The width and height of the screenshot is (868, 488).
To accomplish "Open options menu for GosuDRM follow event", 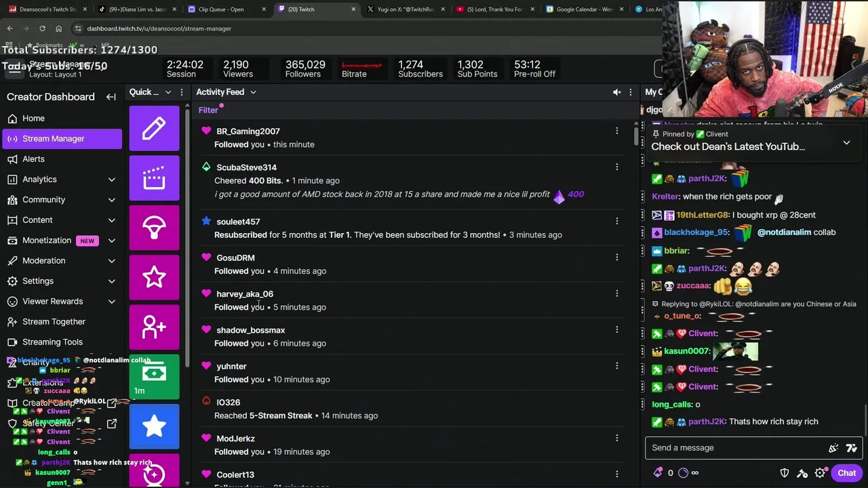I will click(616, 257).
